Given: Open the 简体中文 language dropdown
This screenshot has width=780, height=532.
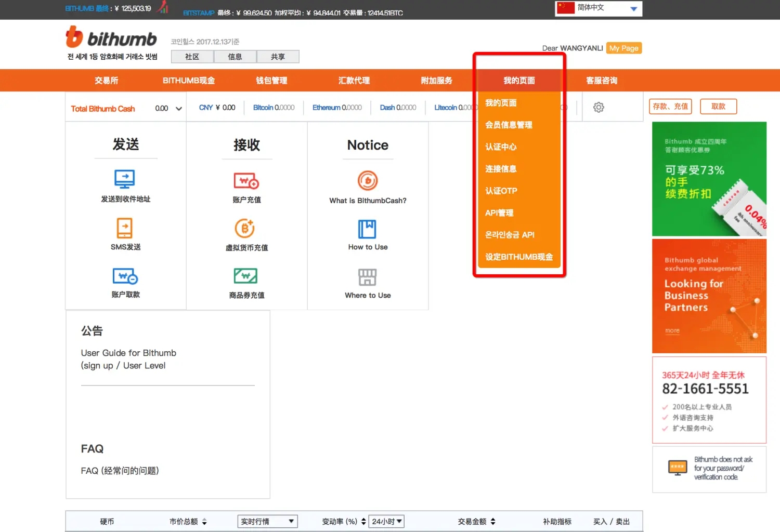Looking at the screenshot, I should [x=598, y=8].
